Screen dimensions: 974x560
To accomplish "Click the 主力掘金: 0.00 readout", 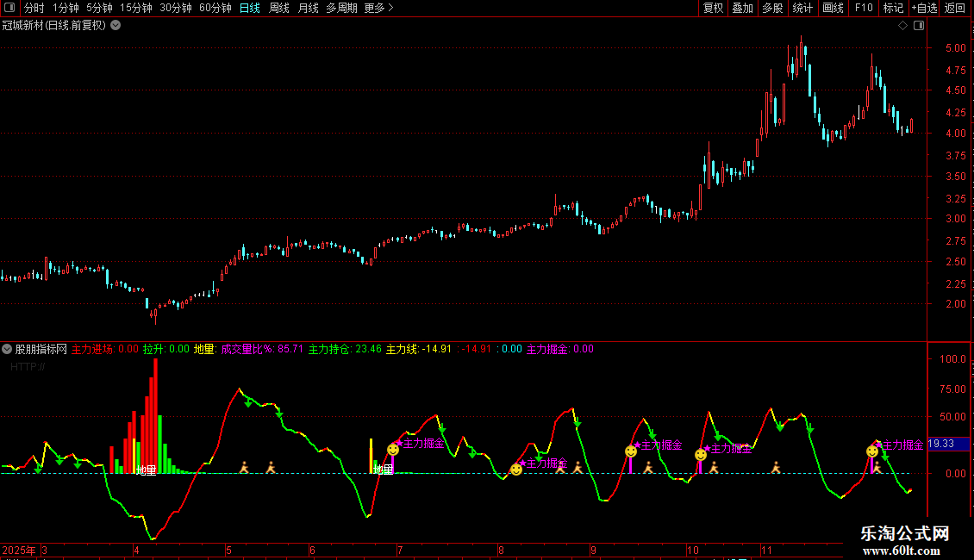I will pyautogui.click(x=560, y=349).
